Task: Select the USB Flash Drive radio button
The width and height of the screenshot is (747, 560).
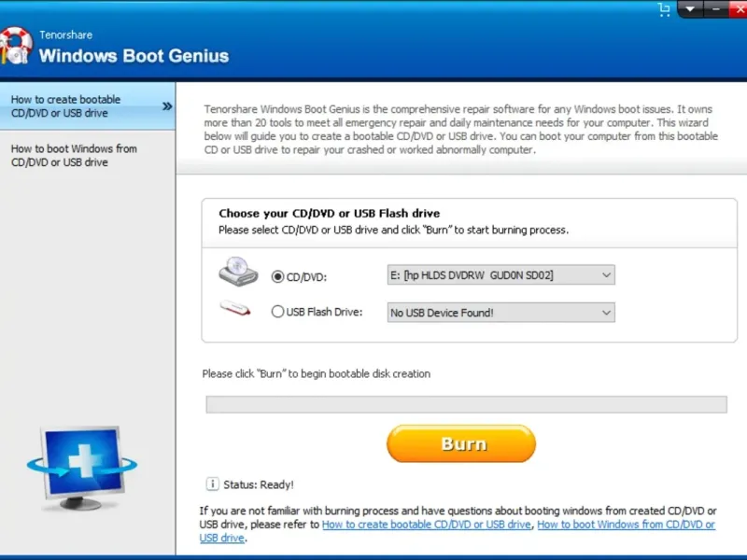Action: pos(277,312)
